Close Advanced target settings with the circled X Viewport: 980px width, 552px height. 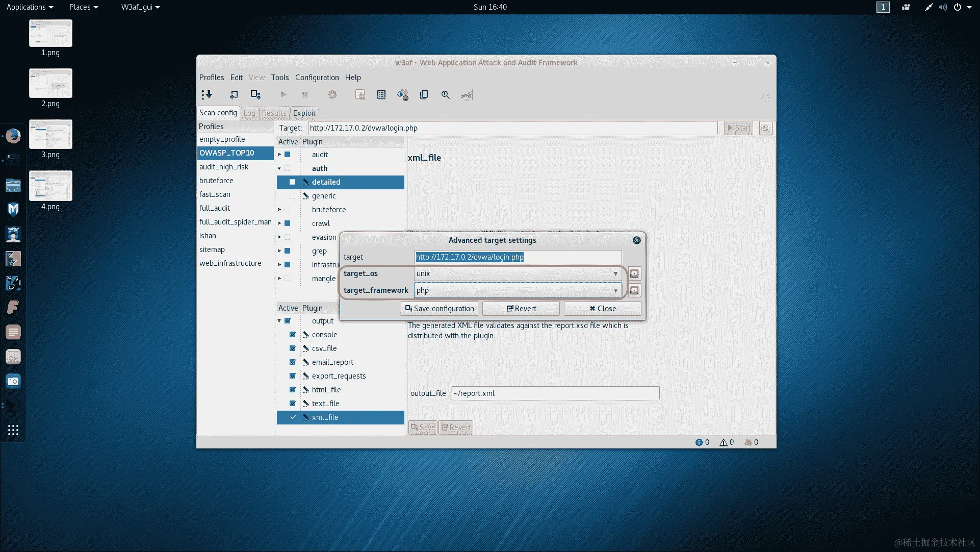637,240
